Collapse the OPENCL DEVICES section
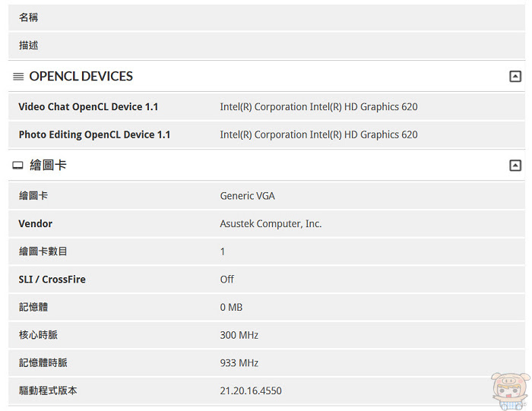 (x=515, y=76)
